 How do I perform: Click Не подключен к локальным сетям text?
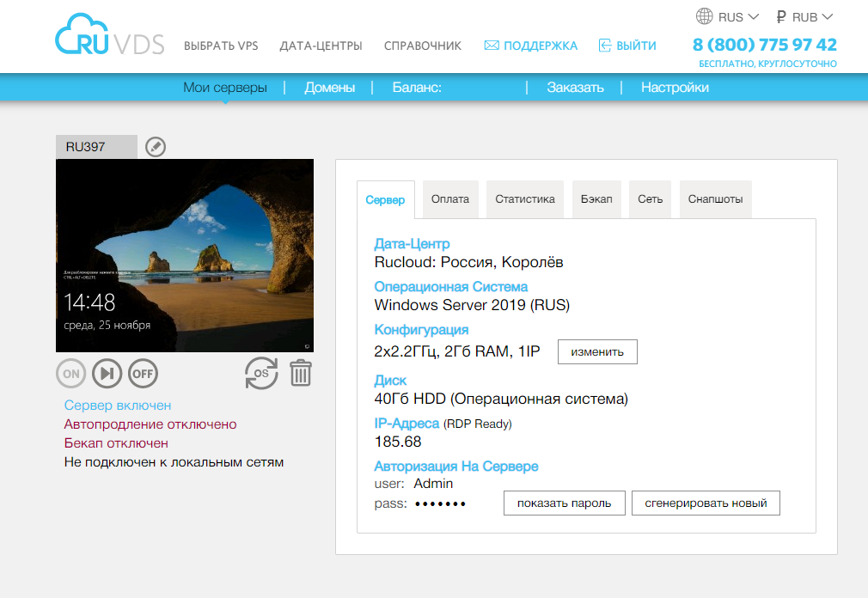[174, 461]
